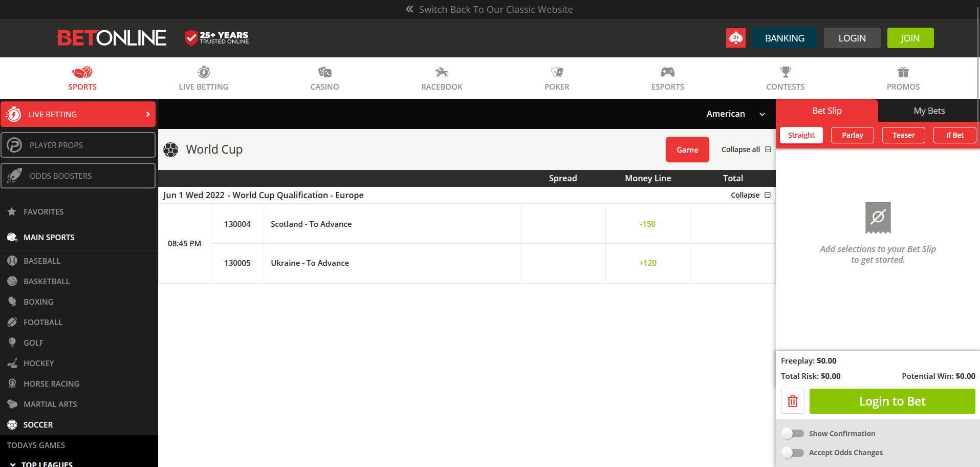Click the Soccer ball icon in sidebar

(12, 424)
